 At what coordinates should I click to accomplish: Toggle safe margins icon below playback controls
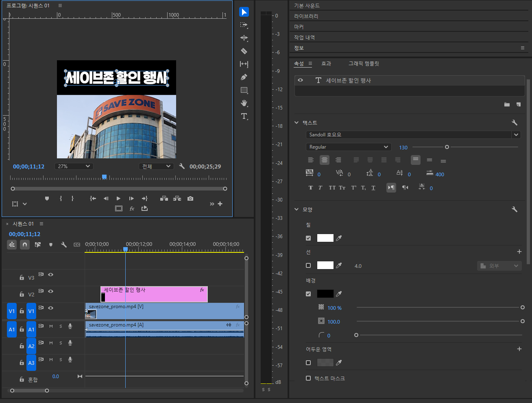[x=119, y=208]
